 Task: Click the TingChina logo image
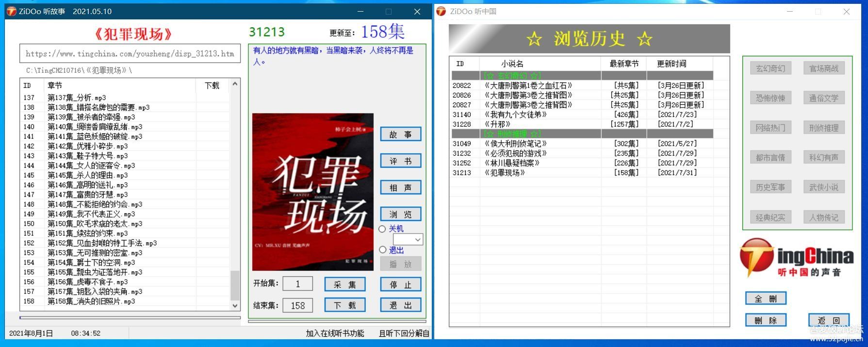pyautogui.click(x=796, y=257)
